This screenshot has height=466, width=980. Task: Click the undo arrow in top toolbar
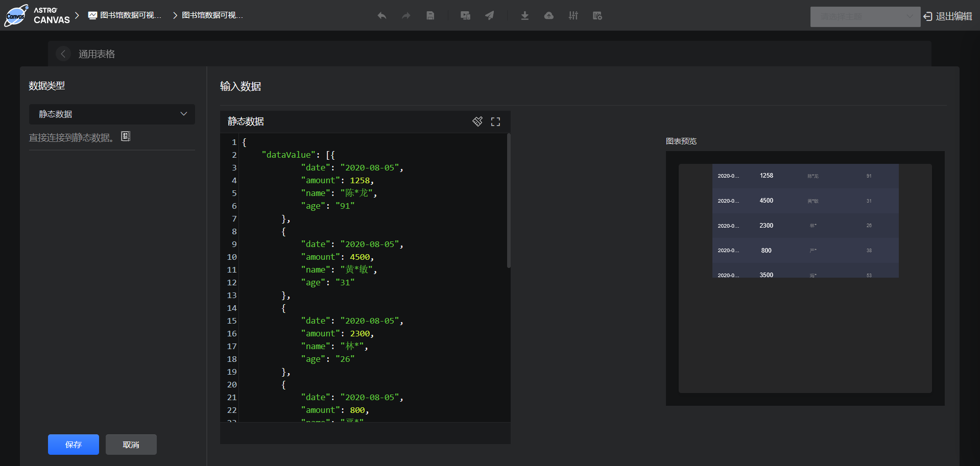[381, 16]
